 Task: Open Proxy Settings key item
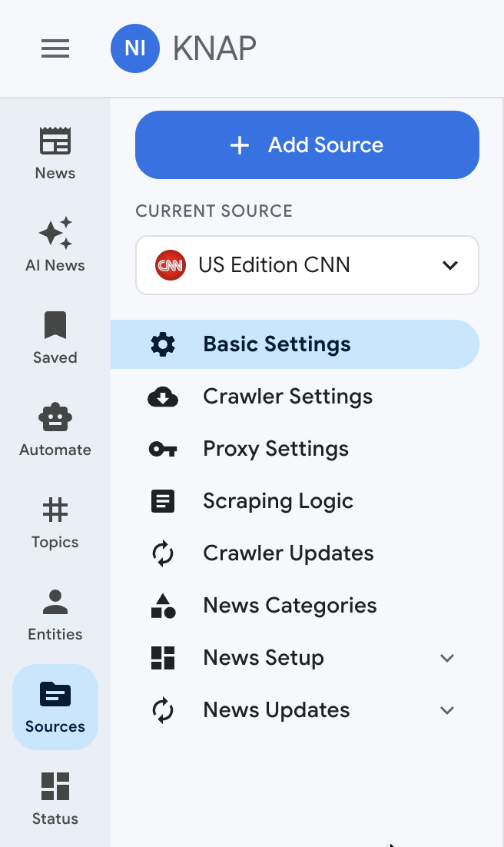[x=275, y=449]
